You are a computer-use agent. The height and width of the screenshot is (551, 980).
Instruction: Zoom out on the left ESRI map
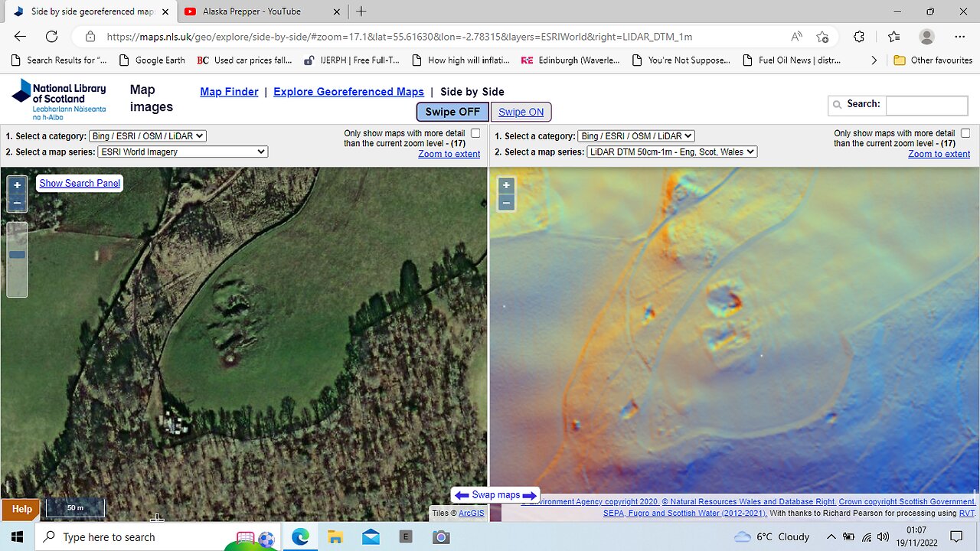click(x=17, y=203)
